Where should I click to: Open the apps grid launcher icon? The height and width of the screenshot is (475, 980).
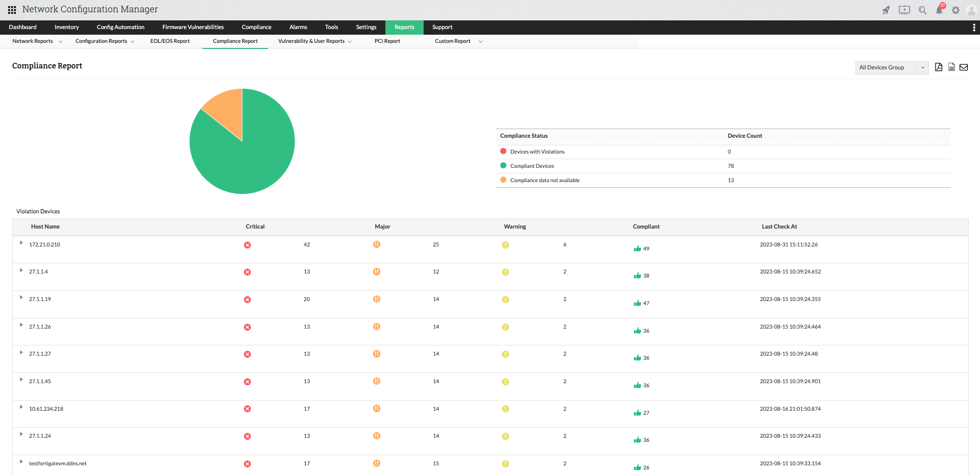pyautogui.click(x=12, y=10)
